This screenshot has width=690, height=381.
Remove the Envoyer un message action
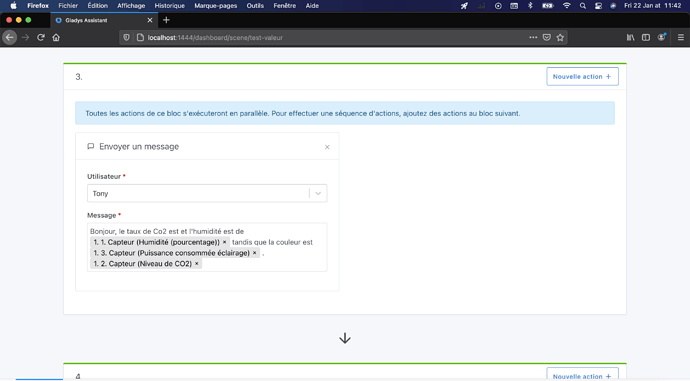327,147
